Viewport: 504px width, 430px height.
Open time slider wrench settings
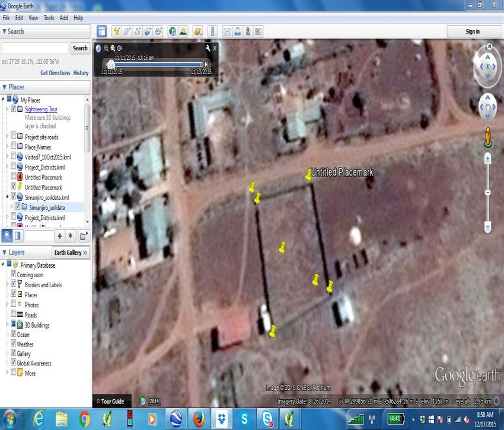click(208, 48)
